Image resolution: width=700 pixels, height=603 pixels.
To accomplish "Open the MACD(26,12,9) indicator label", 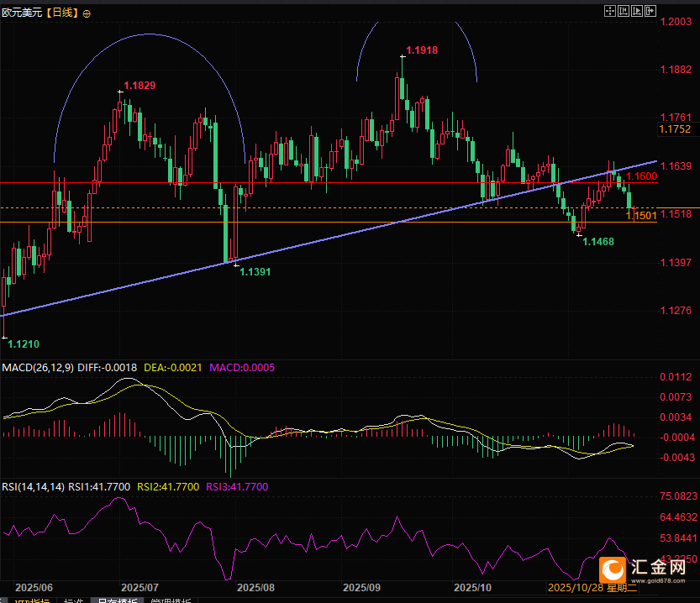I will pos(38,368).
